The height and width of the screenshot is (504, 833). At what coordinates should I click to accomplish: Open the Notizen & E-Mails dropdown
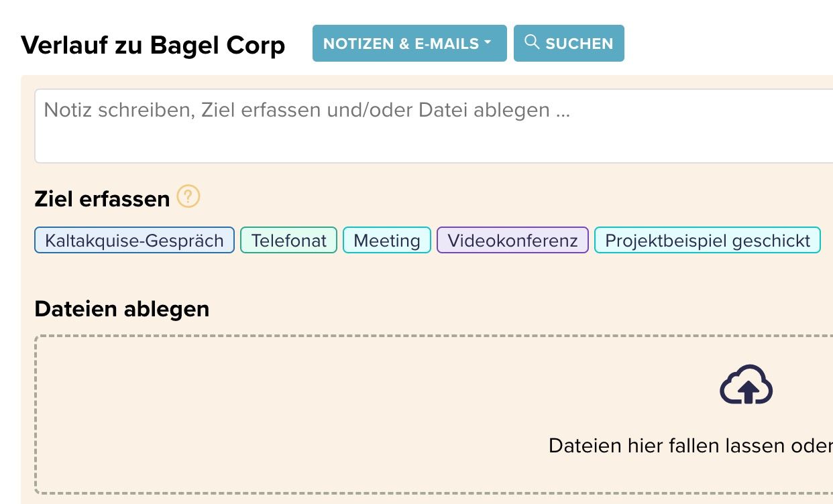click(x=410, y=44)
